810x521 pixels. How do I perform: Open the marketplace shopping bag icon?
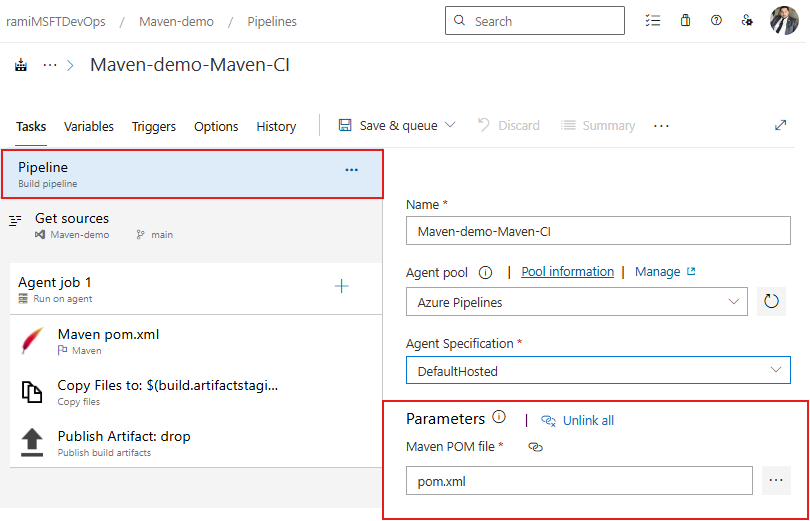click(x=685, y=21)
